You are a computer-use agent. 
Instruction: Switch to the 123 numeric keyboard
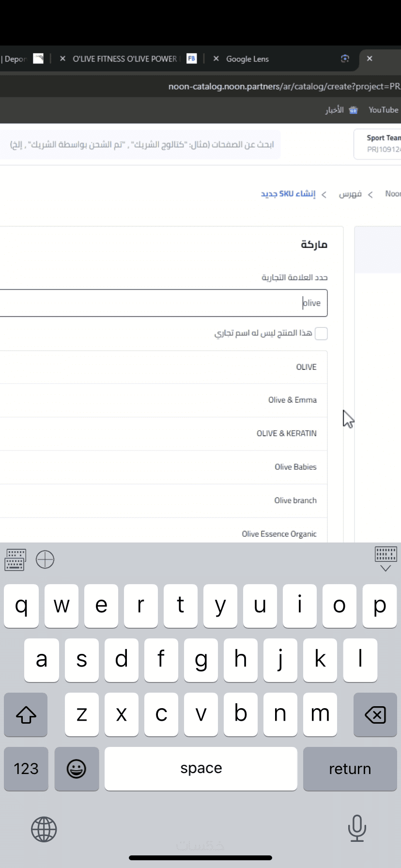26,769
